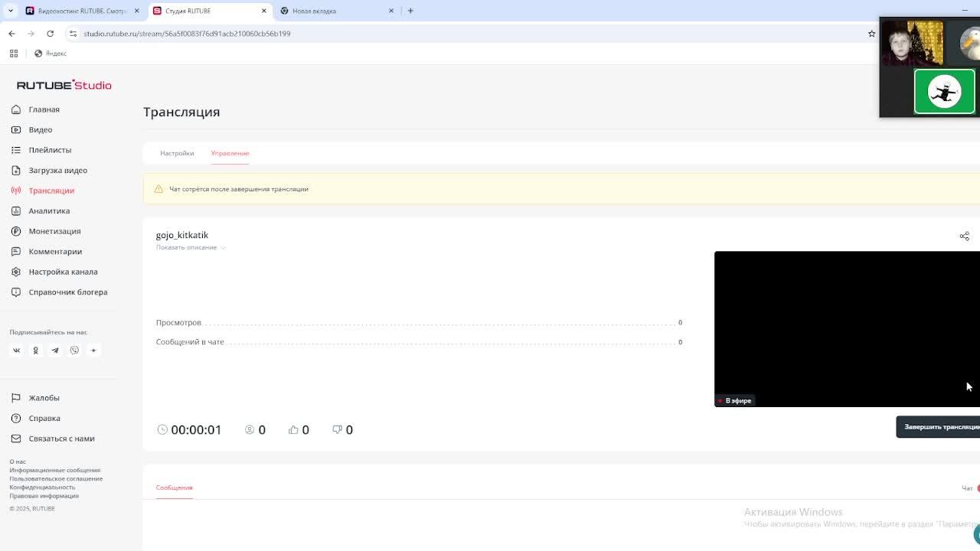This screenshot has height=551, width=980.
Task: Switch to the Настройки tab
Action: point(177,153)
